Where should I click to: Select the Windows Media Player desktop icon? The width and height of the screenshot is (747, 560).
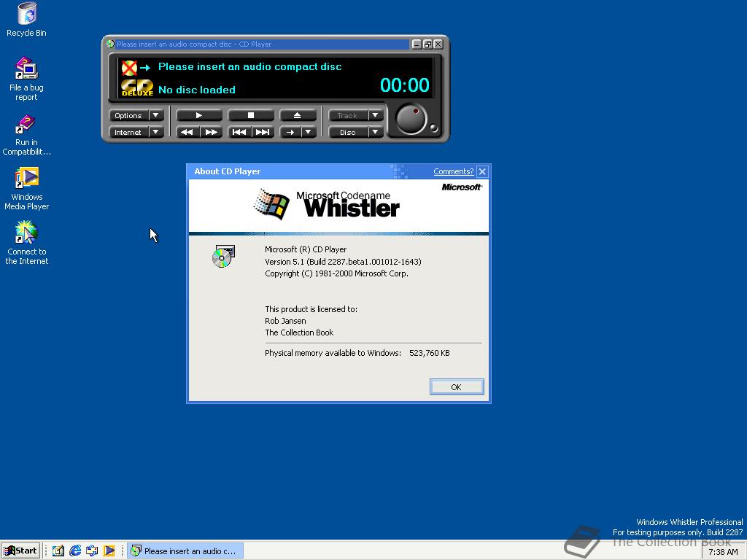click(x=27, y=189)
